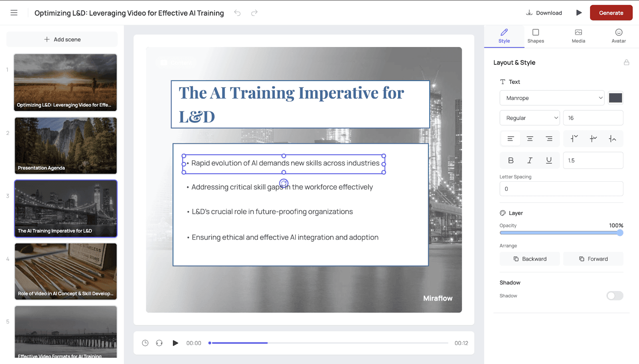Open the text color swatch
This screenshot has width=639, height=364.
click(615, 98)
